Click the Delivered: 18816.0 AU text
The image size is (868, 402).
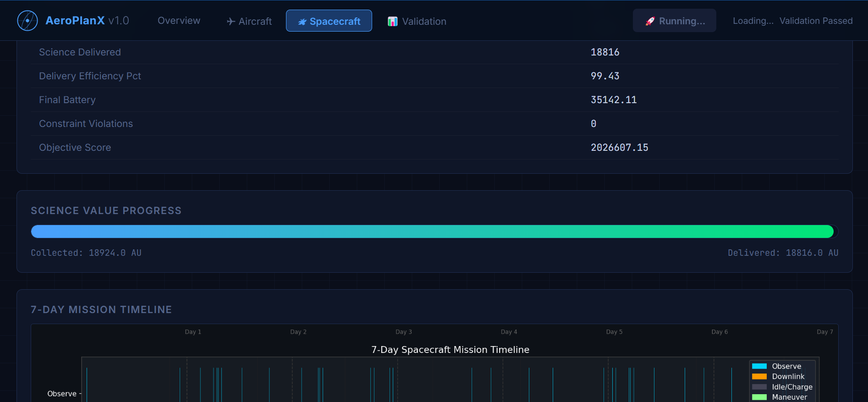[x=783, y=253]
